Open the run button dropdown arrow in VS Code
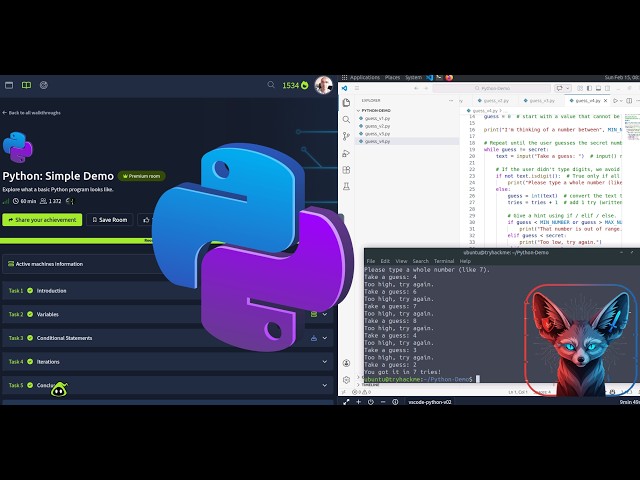The width and height of the screenshot is (640, 480). click(621, 100)
